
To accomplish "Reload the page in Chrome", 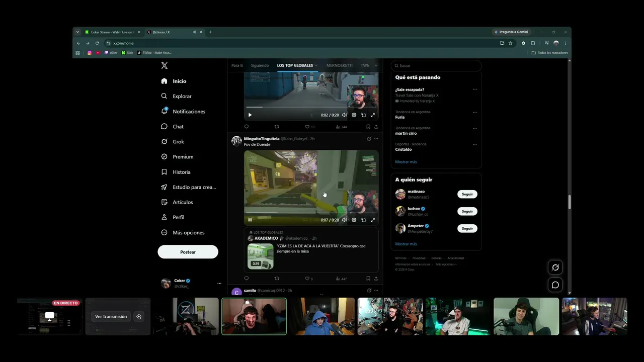I will 97,43.
